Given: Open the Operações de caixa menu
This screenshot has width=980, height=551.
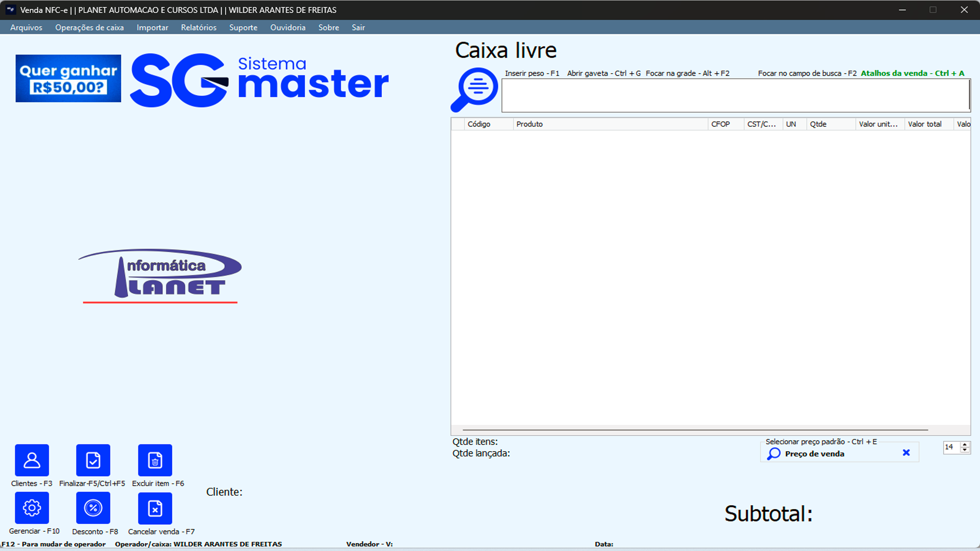Looking at the screenshot, I should coord(89,27).
